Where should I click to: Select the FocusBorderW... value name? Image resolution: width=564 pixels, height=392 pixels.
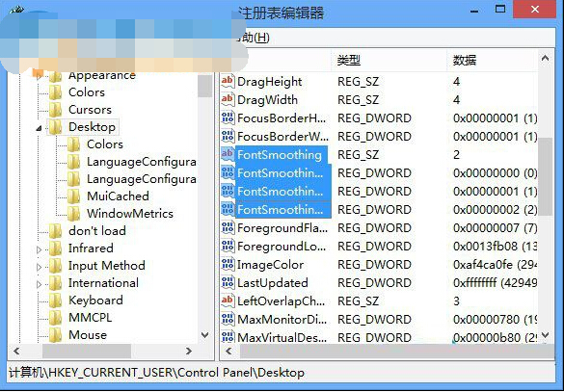tap(282, 137)
